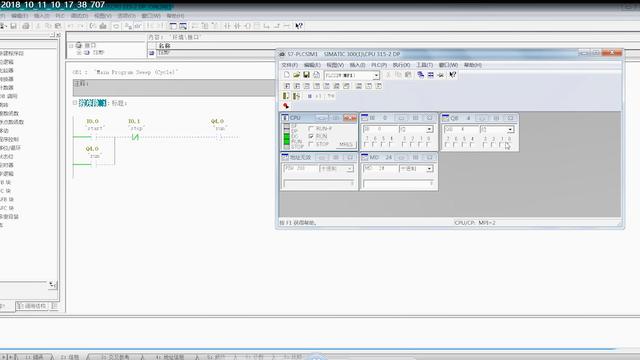The height and width of the screenshot is (360, 640).
Task: Insert normally open contact from LAD toolbar
Action: (x=227, y=26)
